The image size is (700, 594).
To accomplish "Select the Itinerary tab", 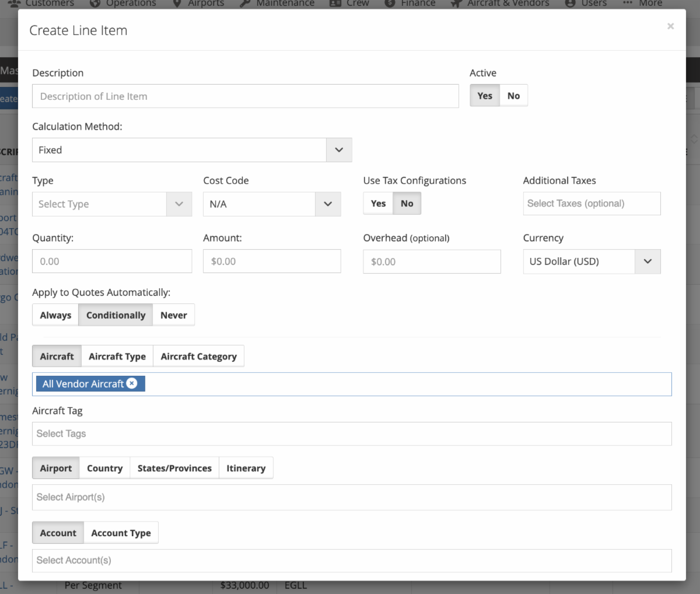I will click(246, 468).
